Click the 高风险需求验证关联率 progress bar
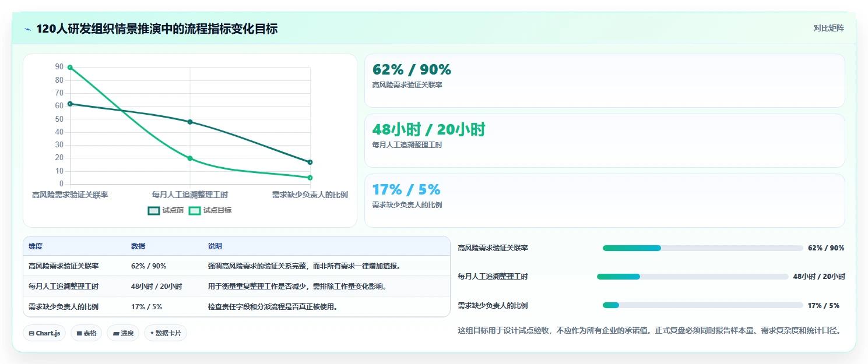This screenshot has width=868, height=364. [x=703, y=248]
